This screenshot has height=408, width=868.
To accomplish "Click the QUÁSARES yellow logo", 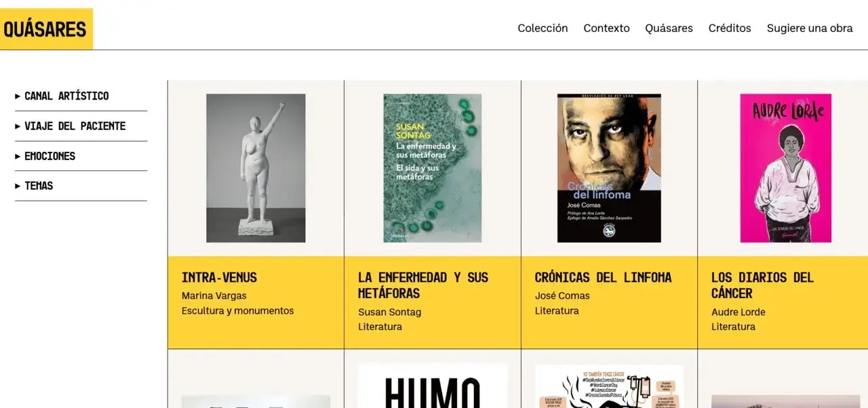I will [x=46, y=29].
